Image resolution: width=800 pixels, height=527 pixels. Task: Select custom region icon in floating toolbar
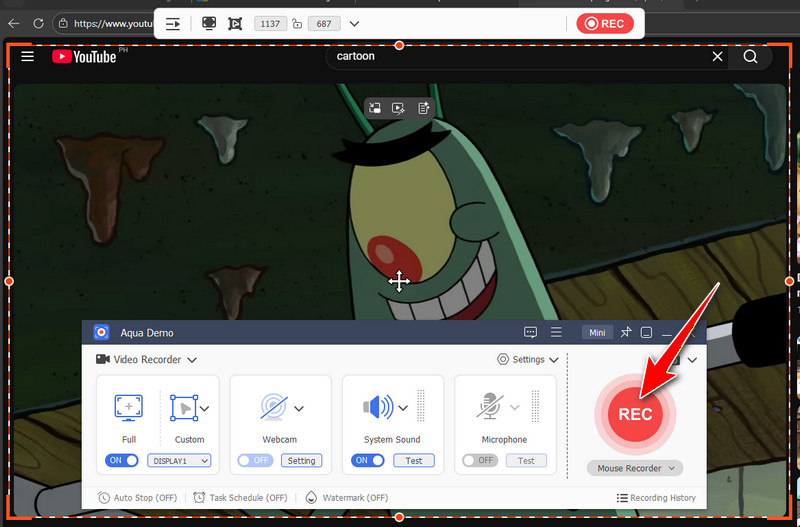pyautogui.click(x=235, y=23)
